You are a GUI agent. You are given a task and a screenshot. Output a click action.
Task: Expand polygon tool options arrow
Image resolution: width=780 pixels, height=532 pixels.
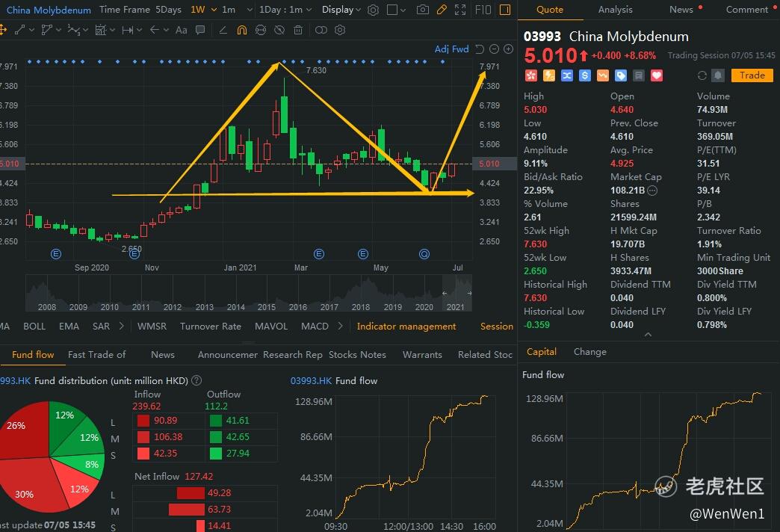(58, 31)
